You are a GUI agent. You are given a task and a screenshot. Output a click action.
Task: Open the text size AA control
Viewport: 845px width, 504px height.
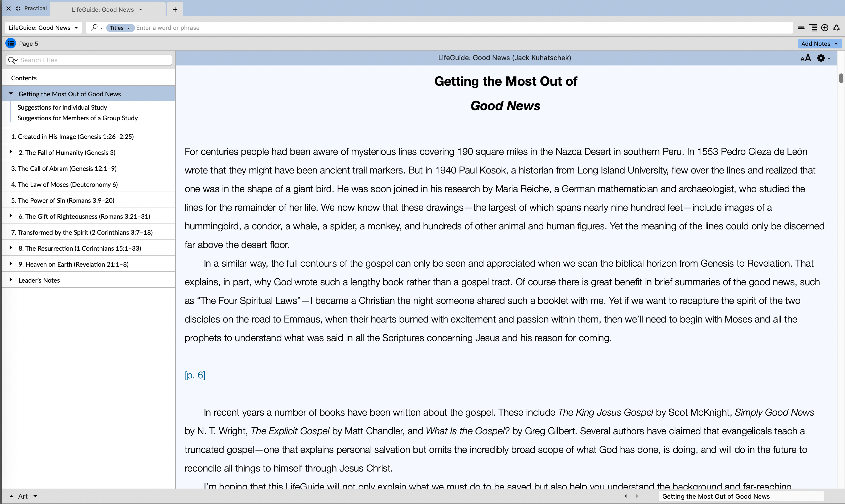tap(806, 58)
